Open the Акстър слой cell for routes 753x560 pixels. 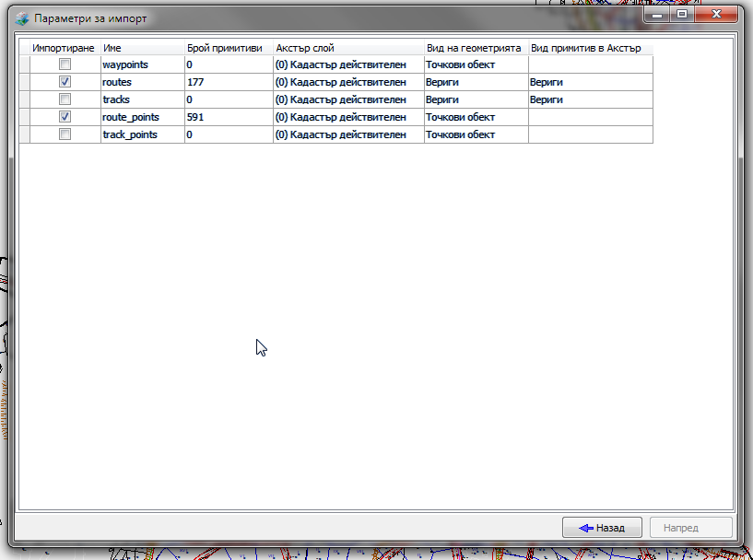[x=347, y=82]
